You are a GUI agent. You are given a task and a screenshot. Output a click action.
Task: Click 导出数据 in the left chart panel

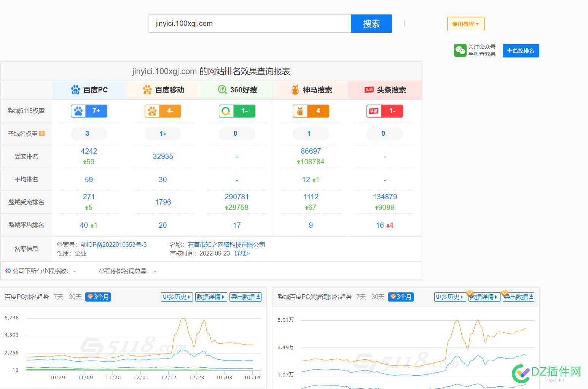tap(245, 297)
